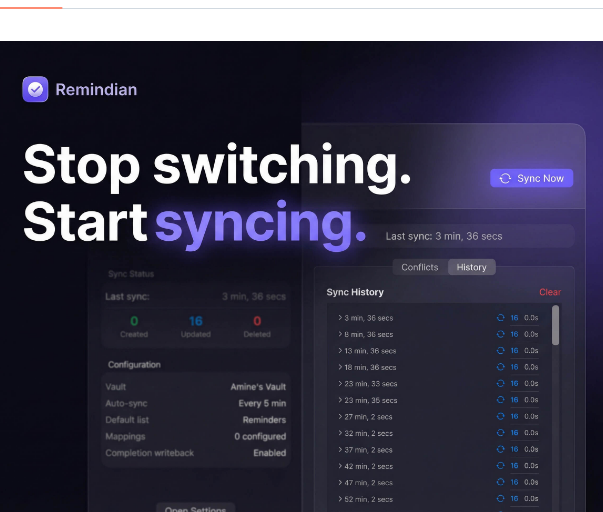603x512 pixels.
Task: Click the Sync History scrollbar thumb
Action: coord(555,325)
